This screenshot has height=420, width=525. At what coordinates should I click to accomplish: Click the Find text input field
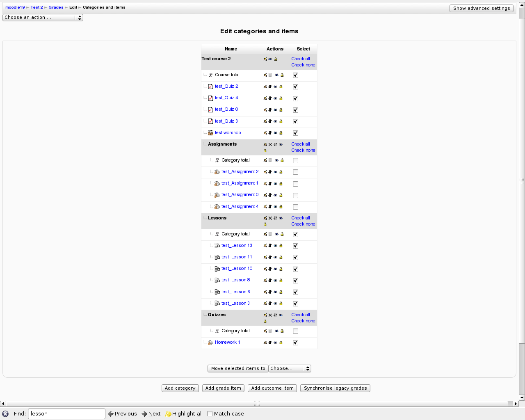tap(66, 414)
